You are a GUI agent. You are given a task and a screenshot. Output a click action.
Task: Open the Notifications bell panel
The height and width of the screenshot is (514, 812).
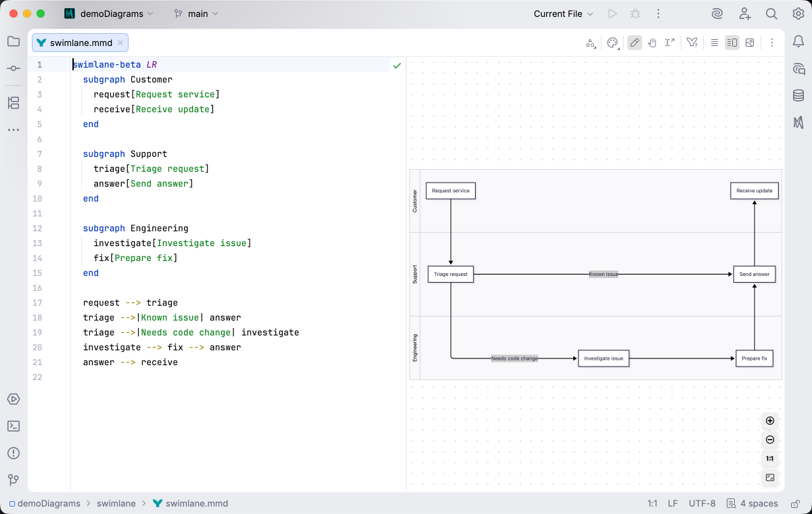(798, 42)
